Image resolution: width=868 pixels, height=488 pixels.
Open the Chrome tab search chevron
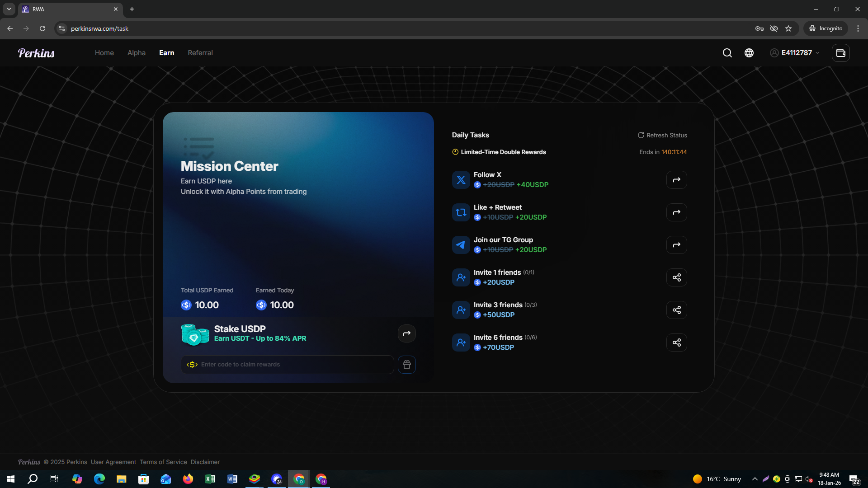point(9,9)
